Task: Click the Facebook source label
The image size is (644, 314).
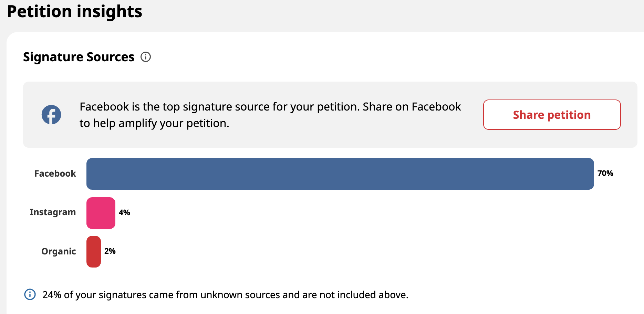Action: pos(55,174)
